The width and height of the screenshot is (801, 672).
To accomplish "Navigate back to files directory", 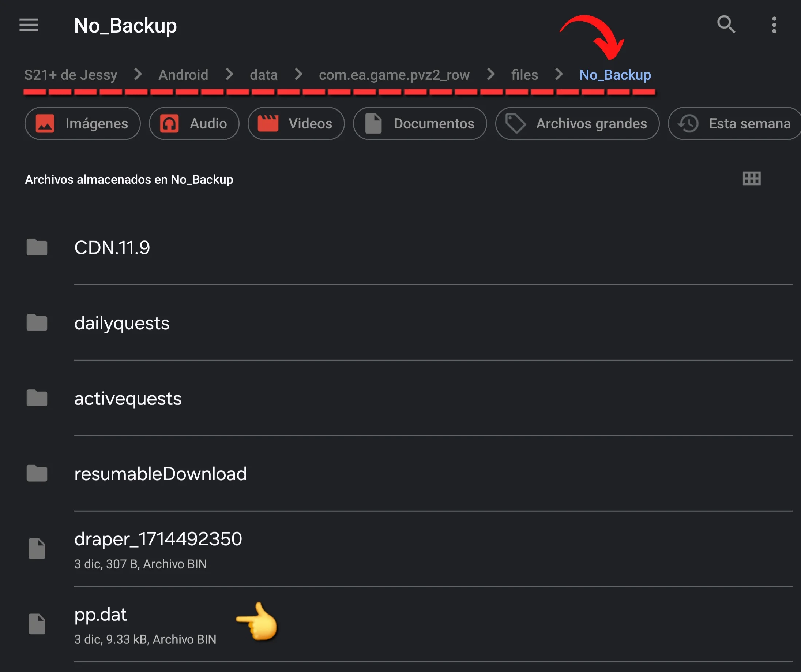I will pyautogui.click(x=525, y=74).
